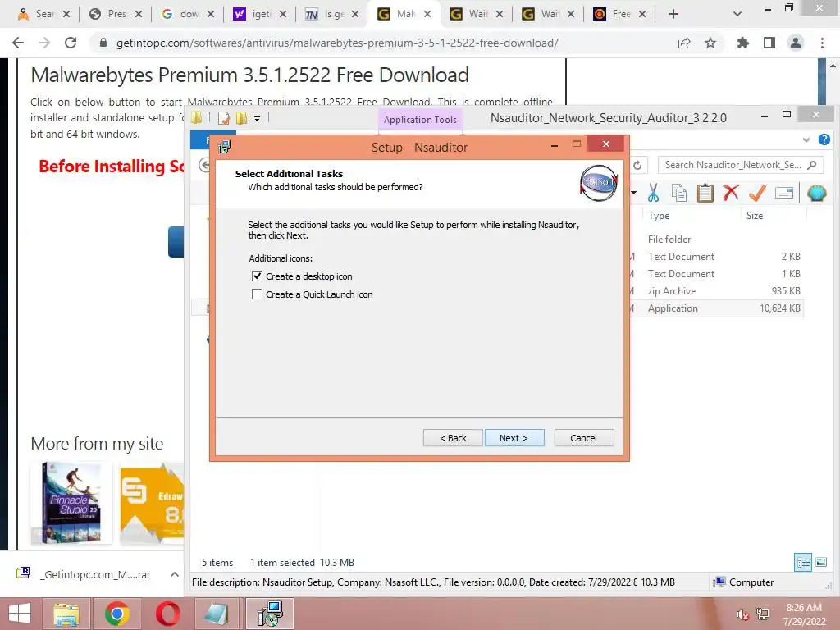Click the Paste clipboard icon in Explorer
This screenshot has height=630, width=840.
click(x=705, y=193)
